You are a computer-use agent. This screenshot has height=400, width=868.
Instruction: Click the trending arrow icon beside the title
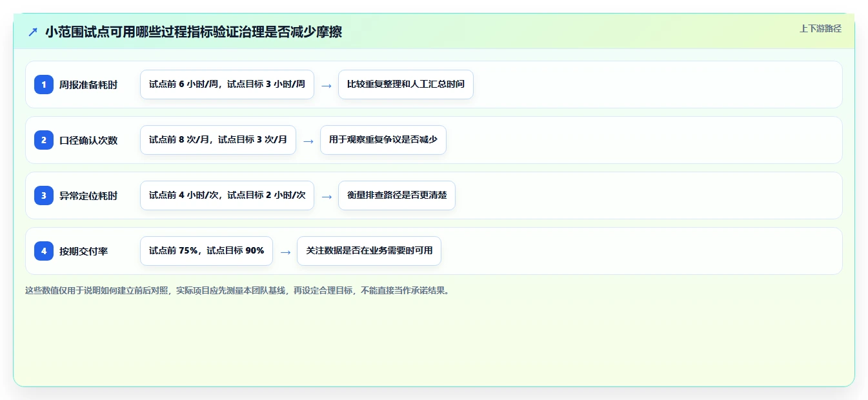coord(33,32)
